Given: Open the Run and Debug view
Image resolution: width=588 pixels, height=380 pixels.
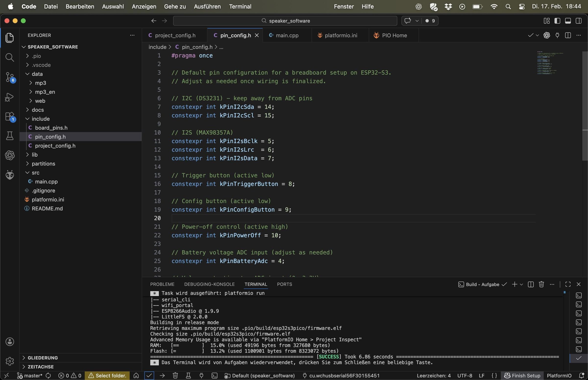Looking at the screenshot, I should click(10, 97).
